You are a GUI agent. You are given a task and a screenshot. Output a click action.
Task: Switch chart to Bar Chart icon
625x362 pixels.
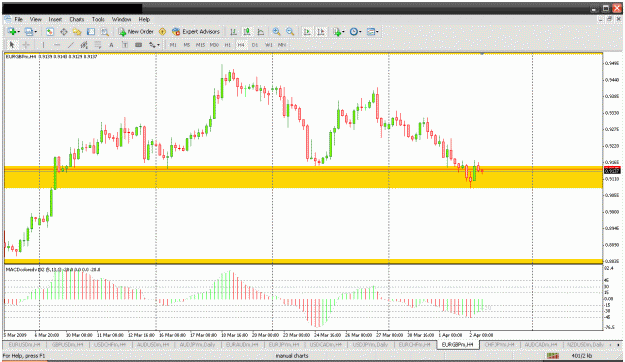[x=234, y=31]
